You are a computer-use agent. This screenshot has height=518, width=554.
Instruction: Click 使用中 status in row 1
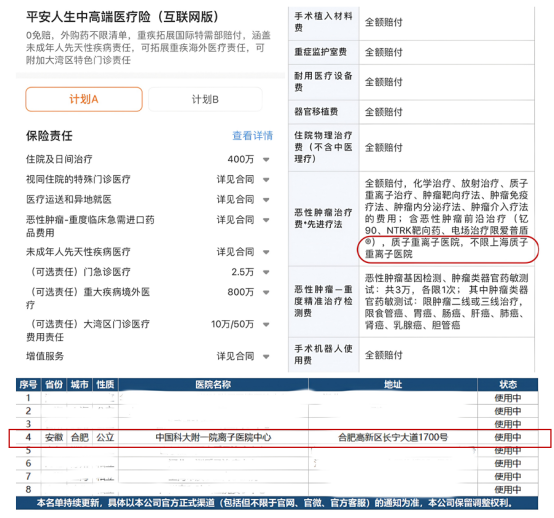tap(508, 398)
